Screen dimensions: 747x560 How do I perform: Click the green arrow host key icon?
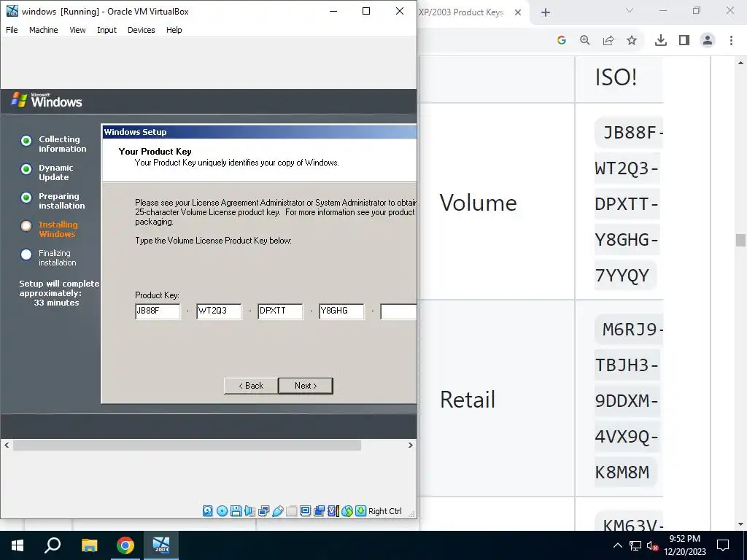(x=360, y=511)
